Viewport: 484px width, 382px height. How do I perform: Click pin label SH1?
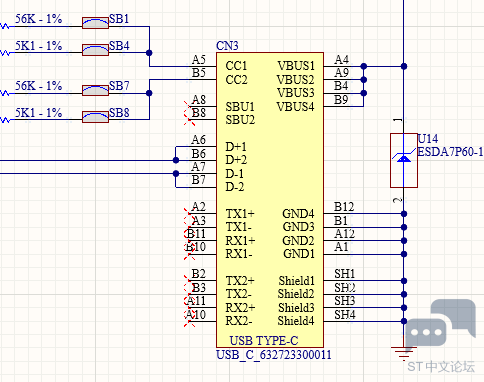tap(345, 274)
